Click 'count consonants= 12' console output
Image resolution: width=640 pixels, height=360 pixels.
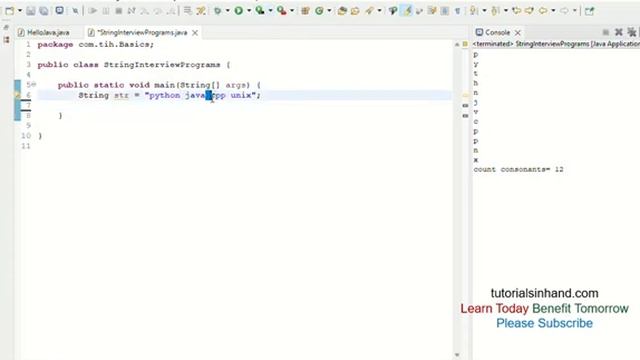coord(518,169)
